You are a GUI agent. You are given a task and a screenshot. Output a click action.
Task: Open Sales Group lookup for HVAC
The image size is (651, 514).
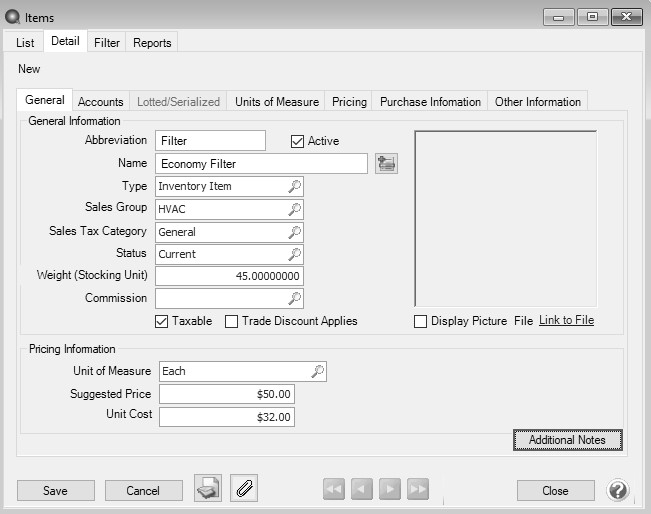[x=294, y=209]
